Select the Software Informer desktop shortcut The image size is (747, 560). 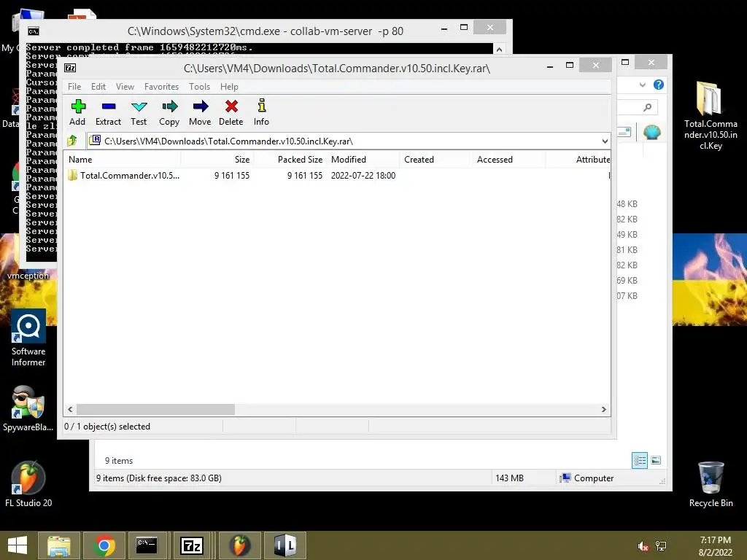[x=28, y=338]
